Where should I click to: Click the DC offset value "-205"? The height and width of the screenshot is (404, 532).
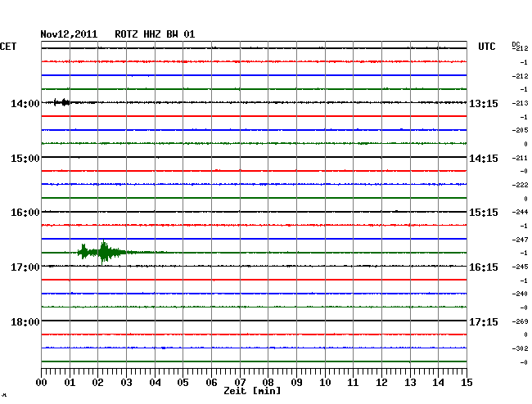520,130
